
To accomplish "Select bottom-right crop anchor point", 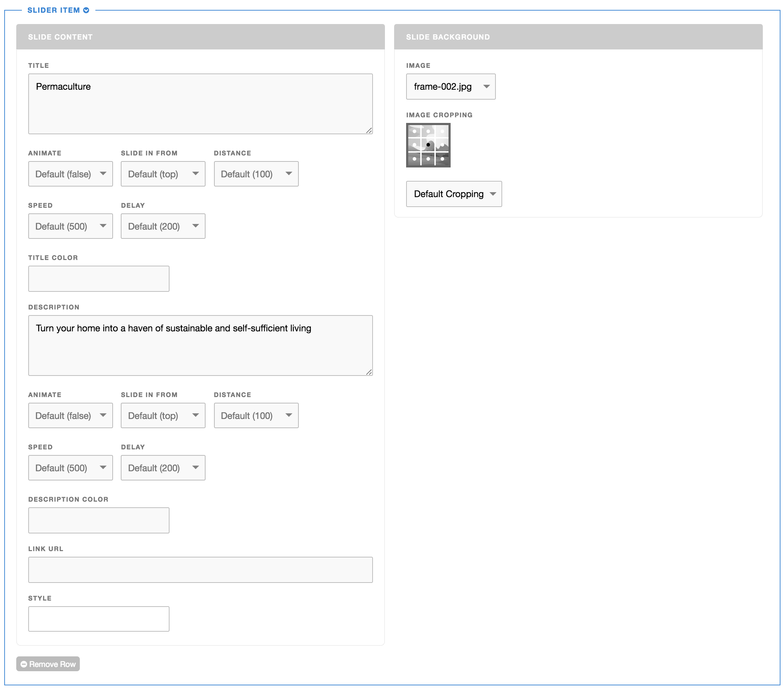I will point(442,159).
